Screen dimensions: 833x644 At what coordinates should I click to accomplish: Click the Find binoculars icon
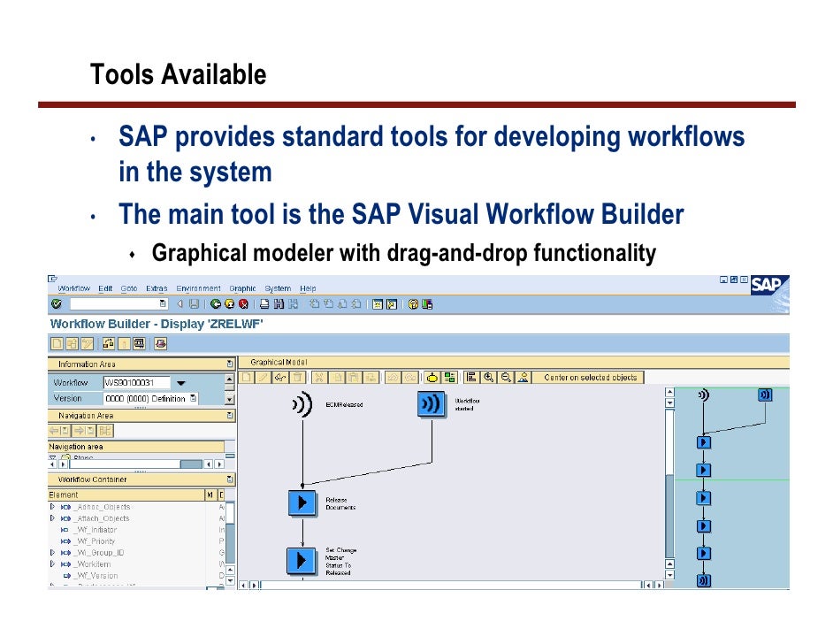click(279, 304)
